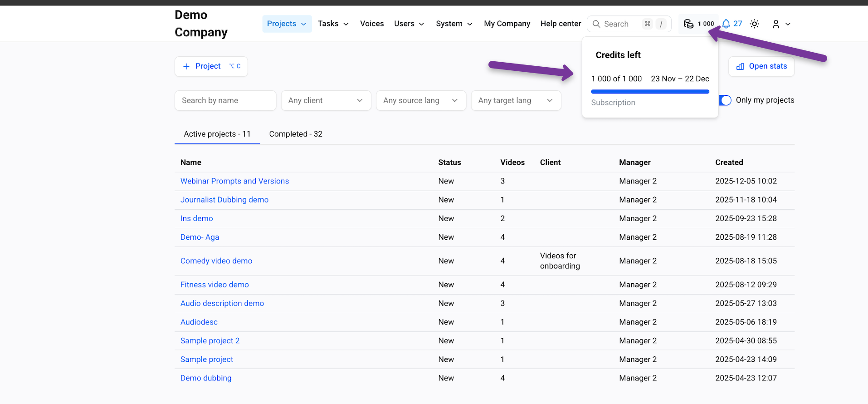Screen dimensions: 868x404
Task: Toggle Only my projects switch
Action: (x=725, y=100)
